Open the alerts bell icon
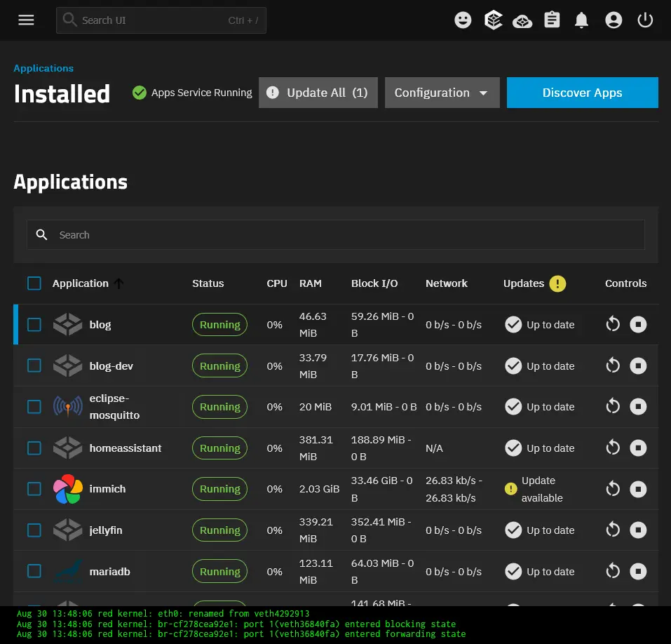 point(581,20)
